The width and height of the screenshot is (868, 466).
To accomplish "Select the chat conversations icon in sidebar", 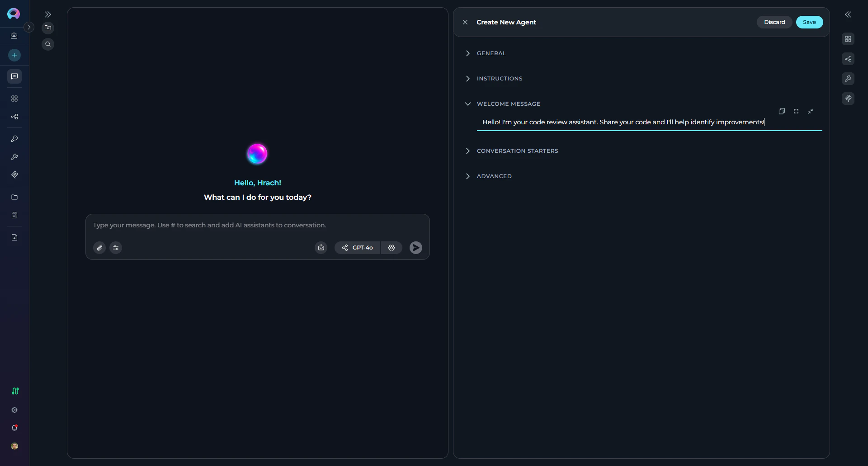I will 14,76.
